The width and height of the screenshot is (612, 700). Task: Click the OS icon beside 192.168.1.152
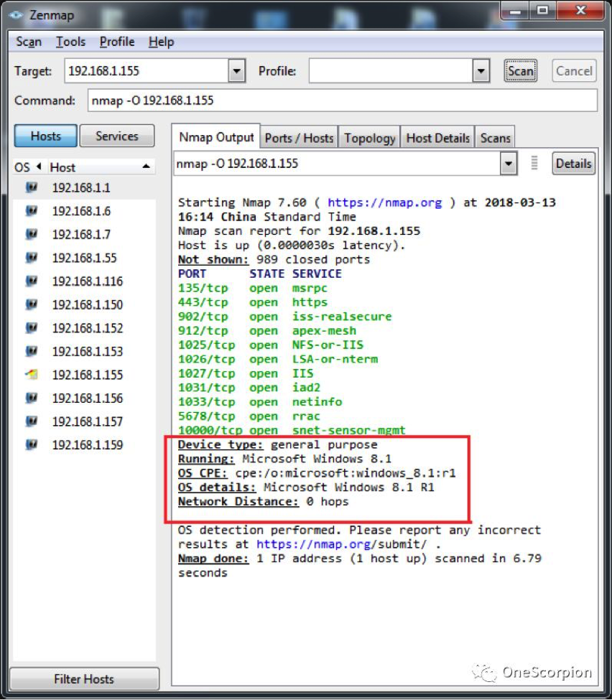click(32, 328)
